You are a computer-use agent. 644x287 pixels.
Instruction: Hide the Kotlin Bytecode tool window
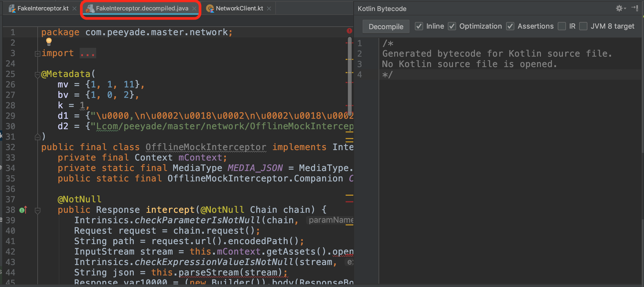click(634, 8)
